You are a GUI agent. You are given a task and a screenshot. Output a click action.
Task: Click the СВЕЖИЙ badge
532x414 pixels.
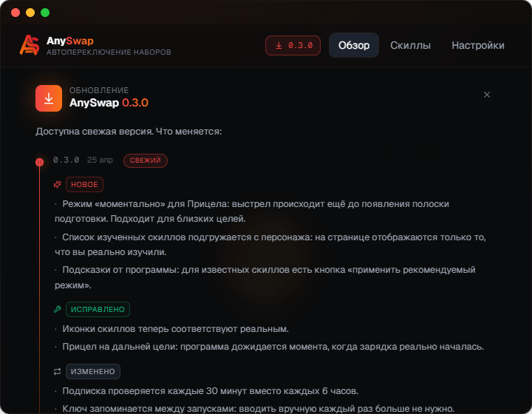point(146,160)
